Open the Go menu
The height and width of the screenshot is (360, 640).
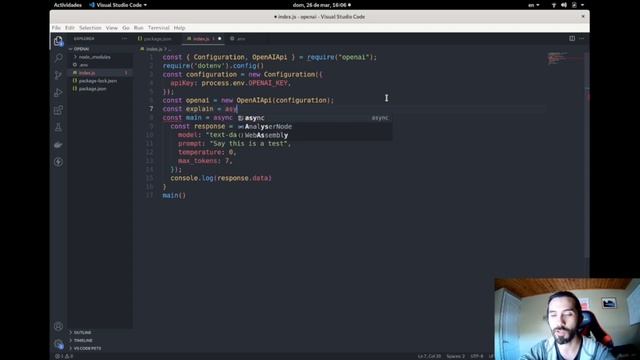(x=126, y=28)
